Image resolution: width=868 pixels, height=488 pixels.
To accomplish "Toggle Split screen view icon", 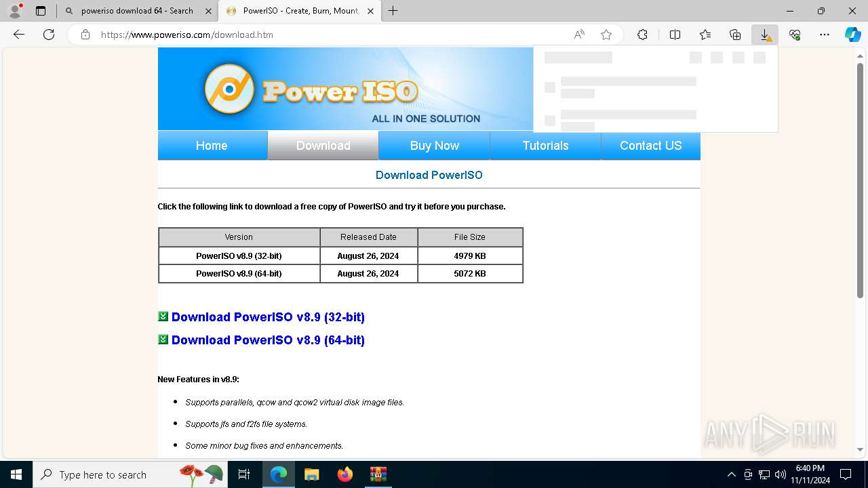I will 675,35.
